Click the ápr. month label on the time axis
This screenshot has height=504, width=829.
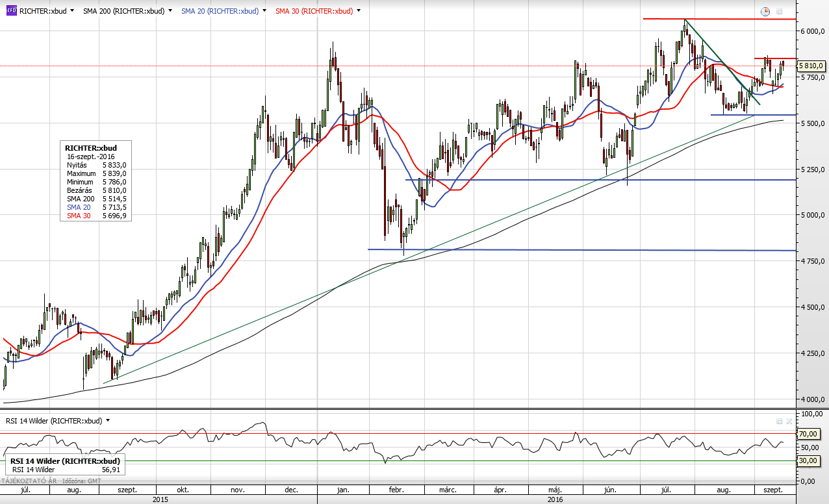pyautogui.click(x=500, y=490)
